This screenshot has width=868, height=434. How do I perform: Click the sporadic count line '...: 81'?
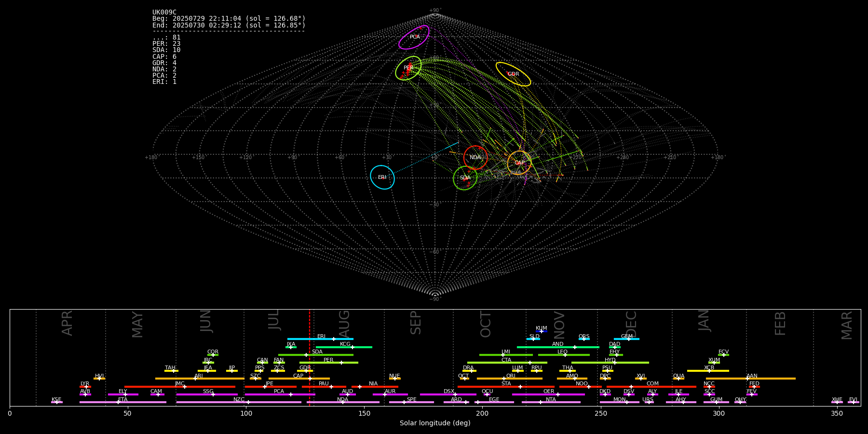click(166, 38)
